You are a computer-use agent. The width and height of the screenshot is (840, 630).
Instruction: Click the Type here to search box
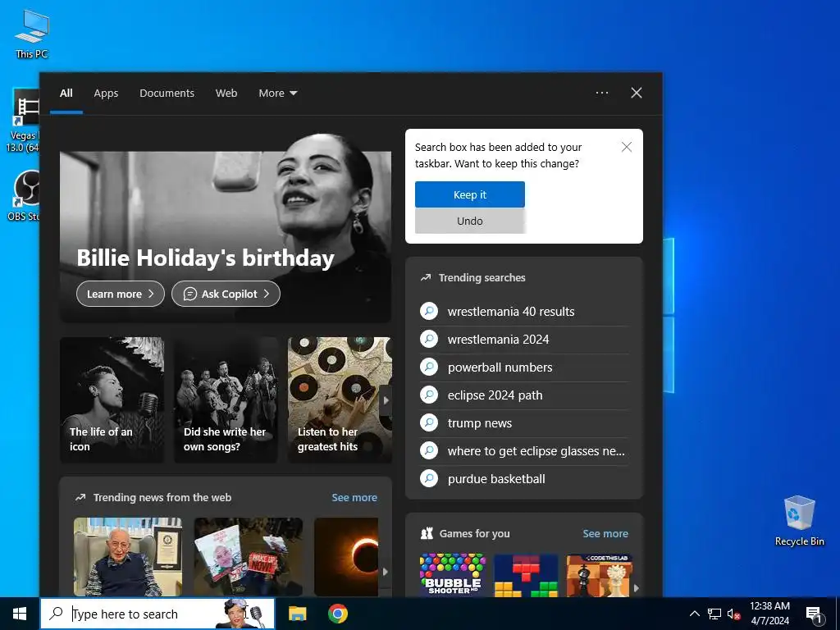click(157, 614)
